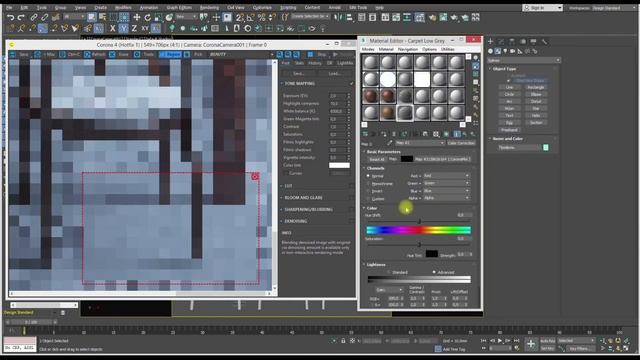Select the brown sphere material slot in bottom row
This screenshot has width=640, height=360.
coord(388,112)
